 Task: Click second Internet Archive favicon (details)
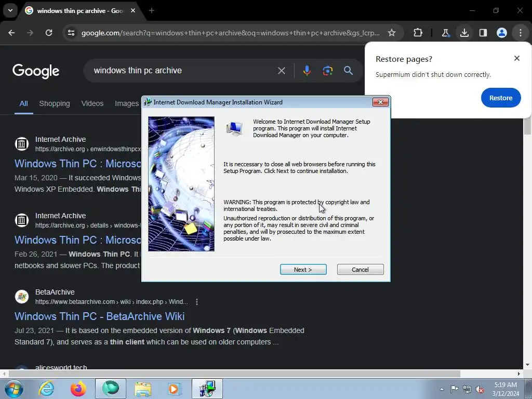point(22,220)
